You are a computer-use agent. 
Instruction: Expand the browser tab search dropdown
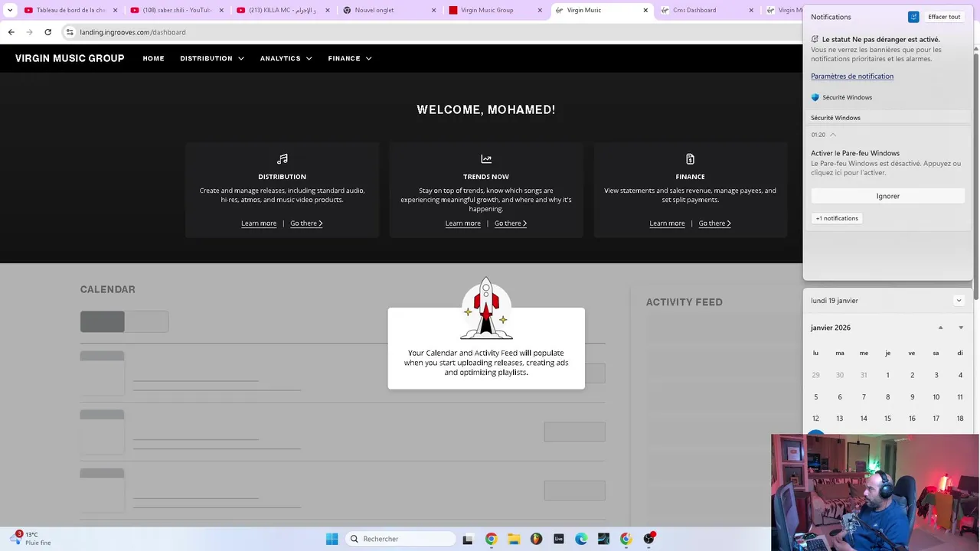pyautogui.click(x=10, y=10)
